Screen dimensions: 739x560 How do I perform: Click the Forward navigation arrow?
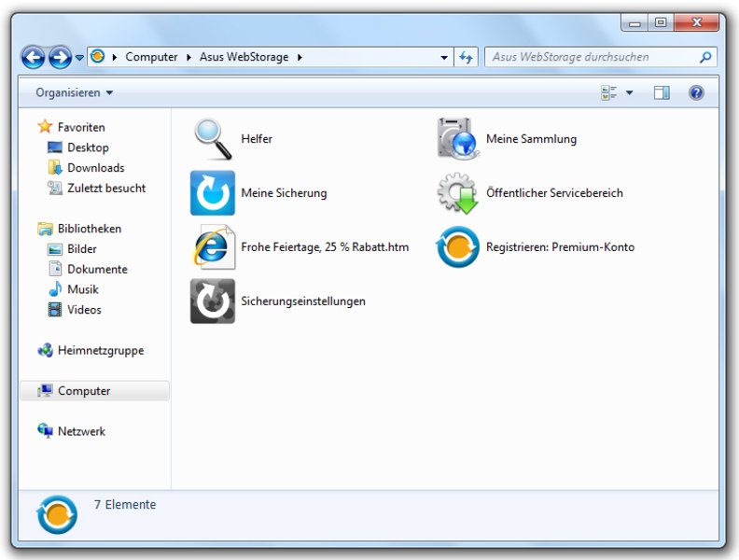point(61,58)
